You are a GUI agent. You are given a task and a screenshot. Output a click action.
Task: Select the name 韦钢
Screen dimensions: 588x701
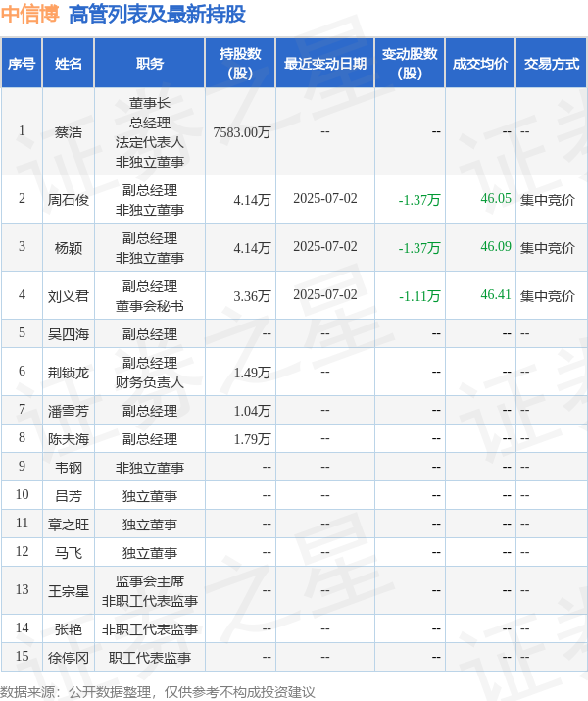(x=69, y=468)
